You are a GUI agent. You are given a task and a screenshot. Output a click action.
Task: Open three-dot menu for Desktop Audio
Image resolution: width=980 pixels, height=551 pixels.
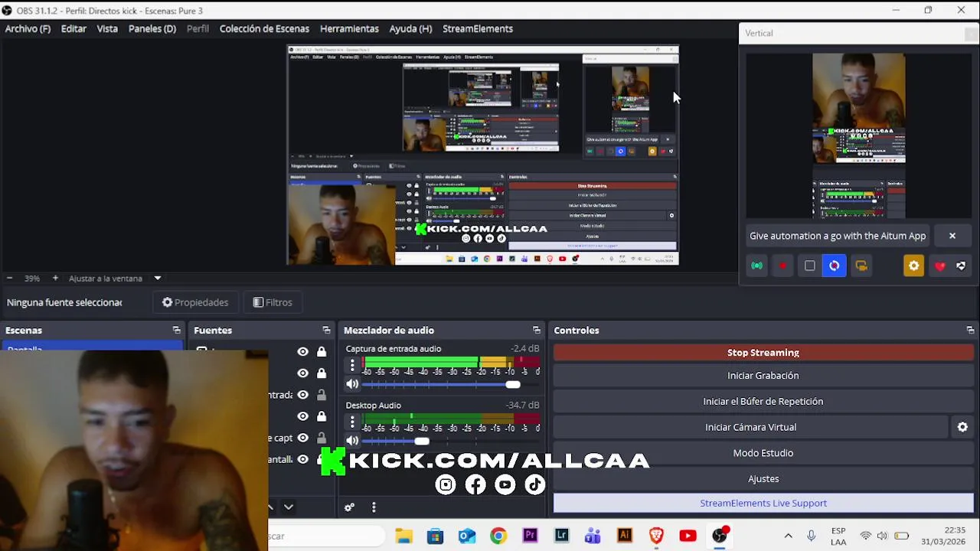pyautogui.click(x=352, y=422)
